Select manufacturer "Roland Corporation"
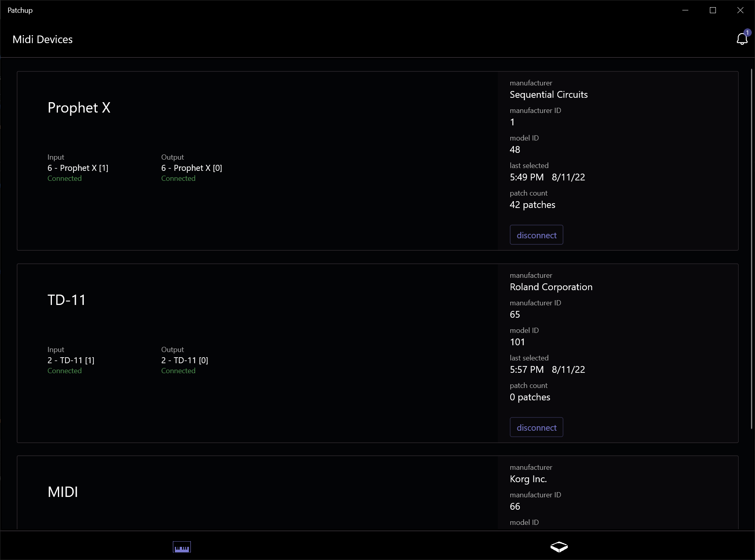 (551, 287)
